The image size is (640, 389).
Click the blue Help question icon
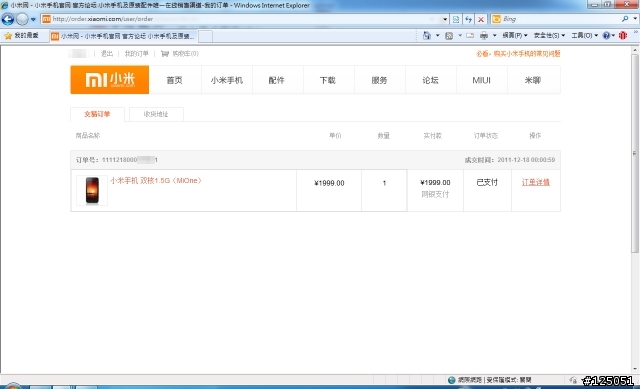pos(607,36)
